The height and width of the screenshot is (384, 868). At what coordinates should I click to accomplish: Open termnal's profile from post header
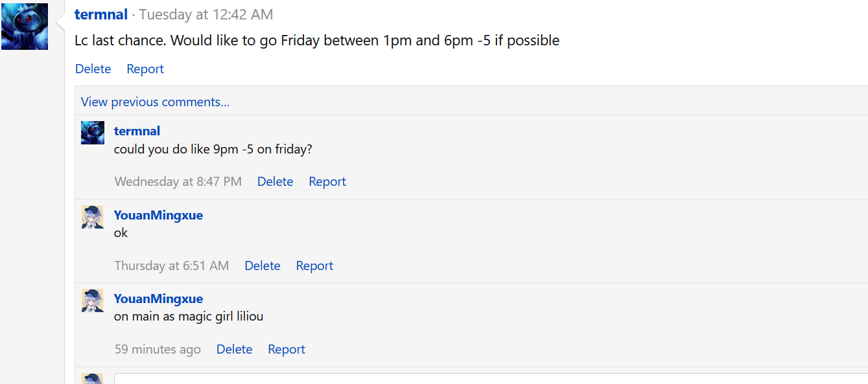[x=101, y=14]
